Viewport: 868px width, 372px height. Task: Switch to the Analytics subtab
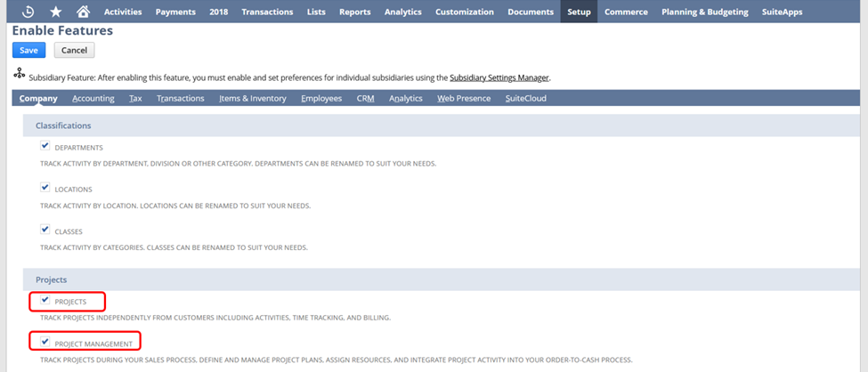click(406, 99)
